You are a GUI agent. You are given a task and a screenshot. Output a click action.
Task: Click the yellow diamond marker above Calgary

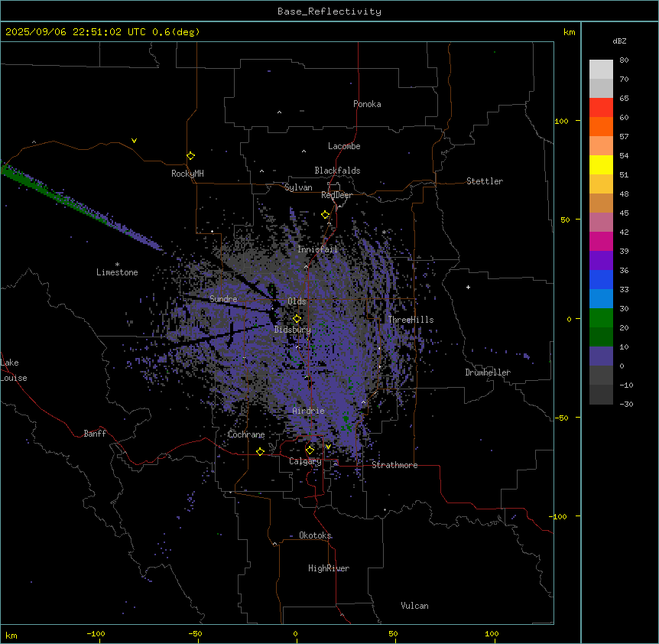tap(310, 450)
